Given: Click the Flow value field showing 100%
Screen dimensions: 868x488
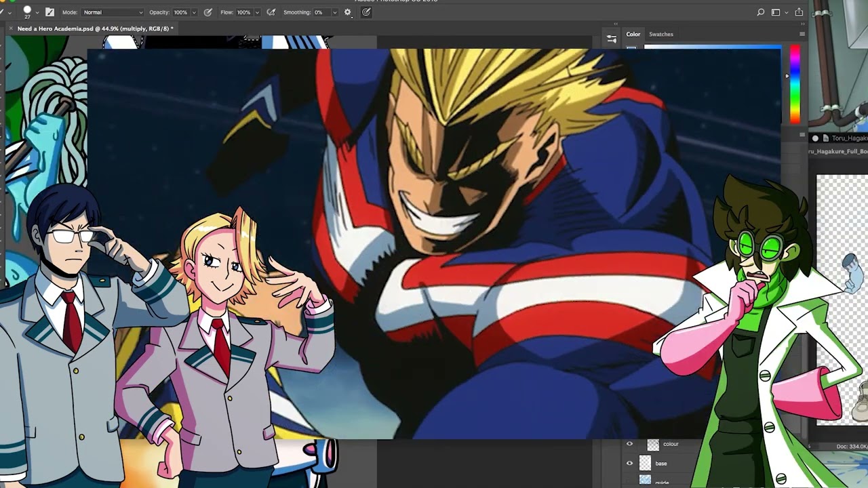Looking at the screenshot, I should click(243, 12).
